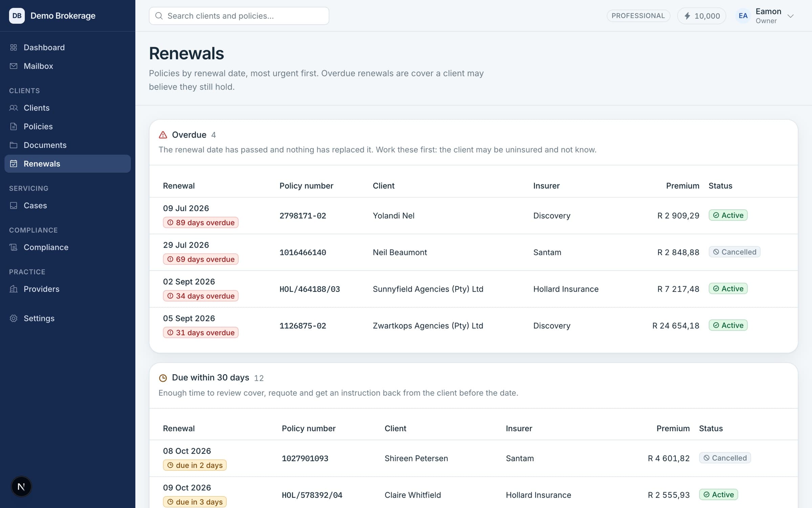Open the Documents sidebar entry

pos(68,145)
